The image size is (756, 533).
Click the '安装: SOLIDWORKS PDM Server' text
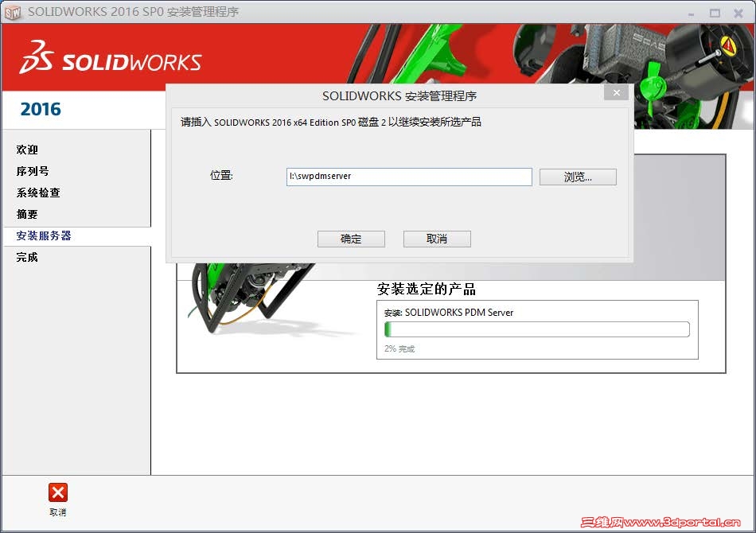click(x=449, y=313)
